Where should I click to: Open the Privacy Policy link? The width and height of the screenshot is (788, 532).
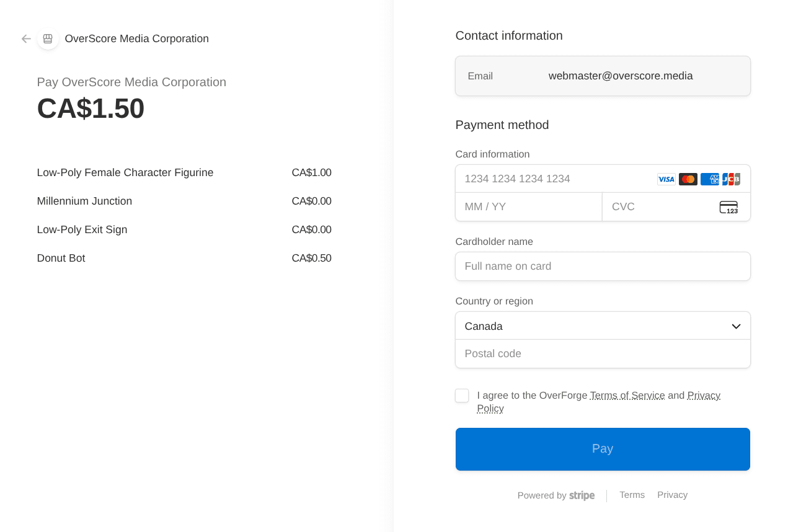click(703, 396)
